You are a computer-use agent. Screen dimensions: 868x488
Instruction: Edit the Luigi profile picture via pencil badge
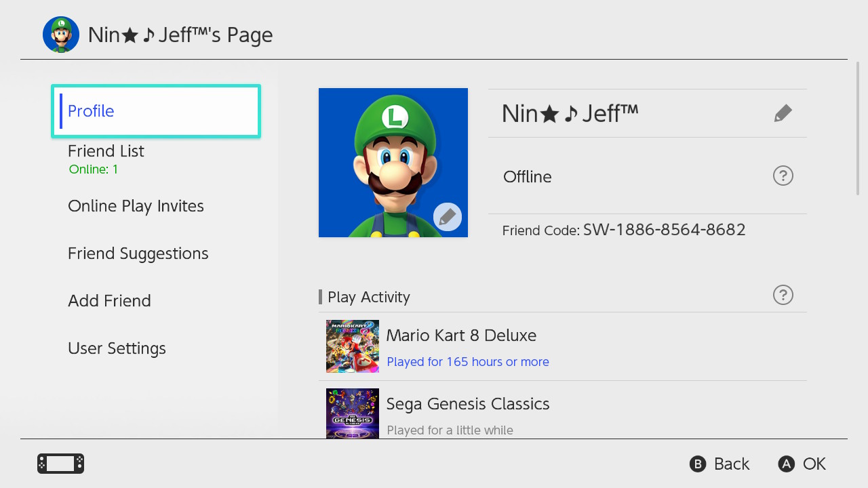(447, 217)
